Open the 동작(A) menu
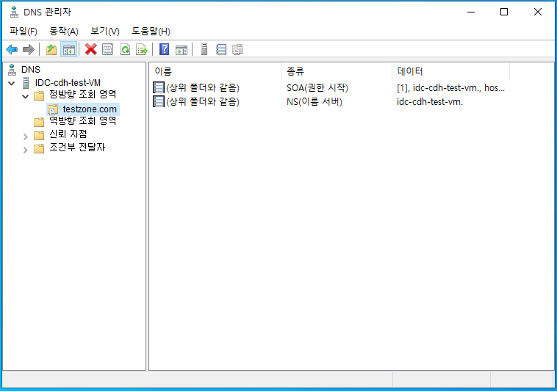This screenshot has height=392, width=557. pyautogui.click(x=64, y=32)
